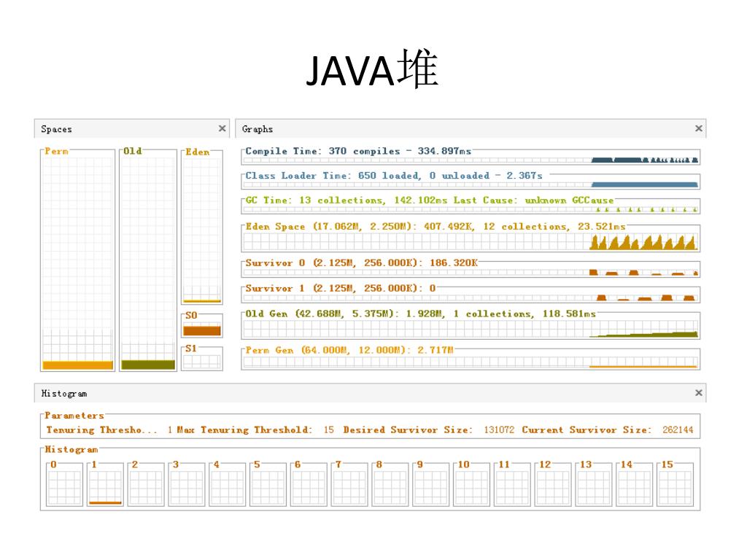Click the text '650 loaded'
This screenshot has height=560, width=747.
[x=390, y=176]
